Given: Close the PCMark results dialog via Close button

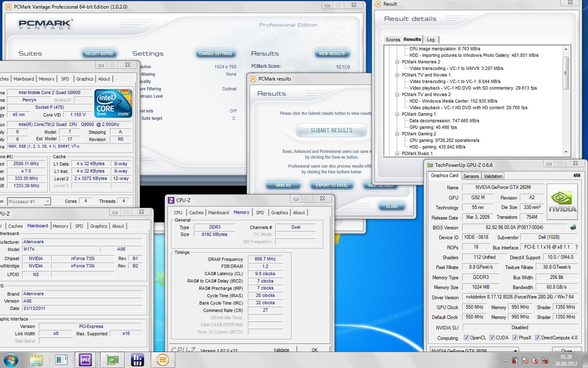Looking at the screenshot, I should coord(392,206).
